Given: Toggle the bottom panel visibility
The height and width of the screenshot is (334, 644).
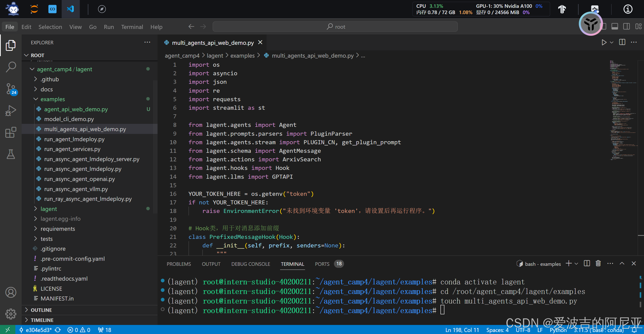Looking at the screenshot, I should tap(615, 26).
